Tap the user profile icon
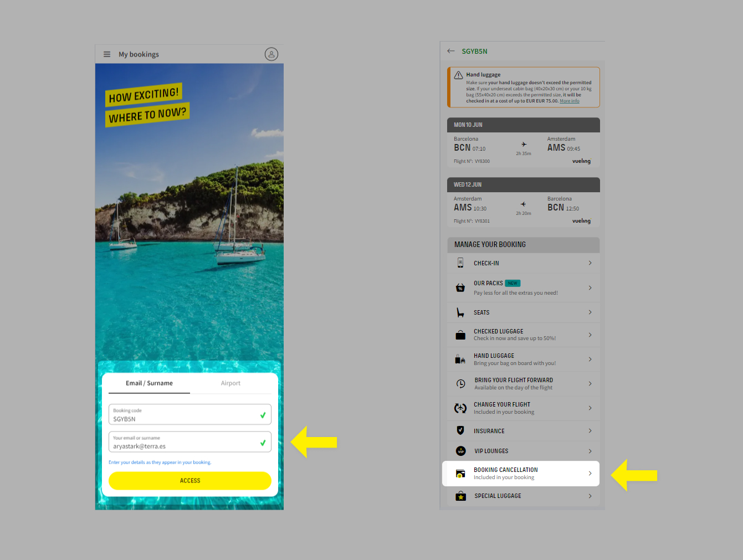This screenshot has width=743, height=560. [271, 54]
